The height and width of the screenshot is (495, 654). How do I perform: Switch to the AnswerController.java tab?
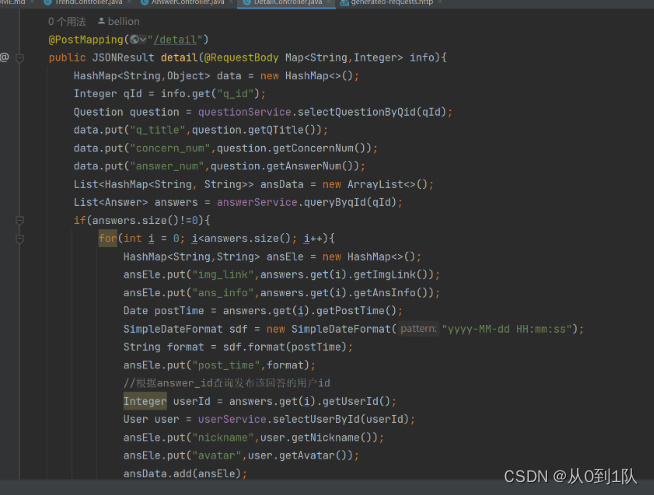click(x=187, y=3)
